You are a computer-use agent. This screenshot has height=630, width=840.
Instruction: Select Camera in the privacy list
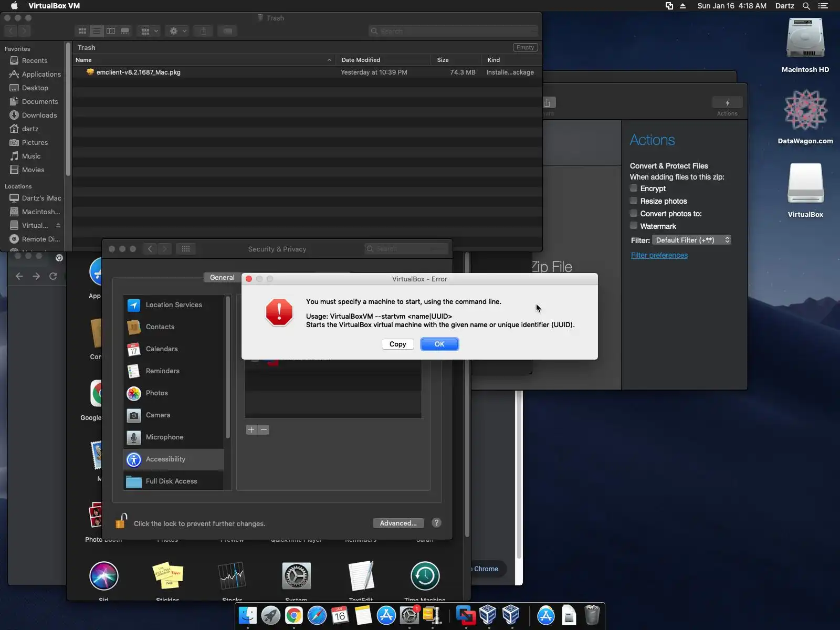coord(174,415)
